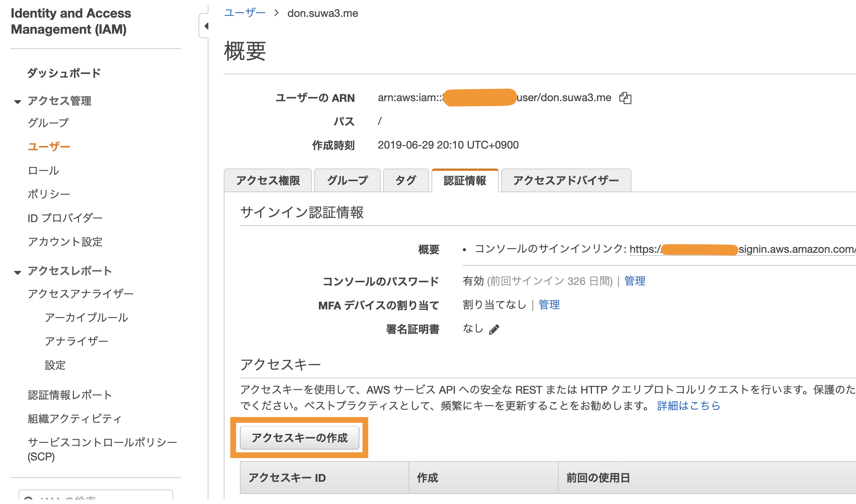
Task: Open ロール in the sidebar
Action: 43,170
